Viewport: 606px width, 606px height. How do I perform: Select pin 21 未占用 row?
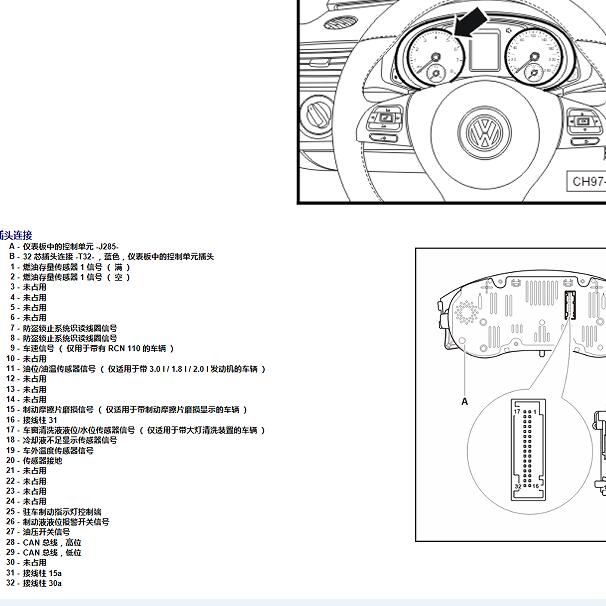pyautogui.click(x=26, y=470)
